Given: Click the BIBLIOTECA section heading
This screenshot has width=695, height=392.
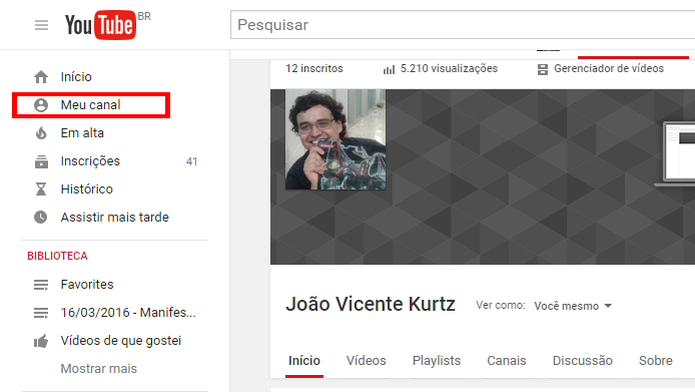Looking at the screenshot, I should [x=57, y=256].
